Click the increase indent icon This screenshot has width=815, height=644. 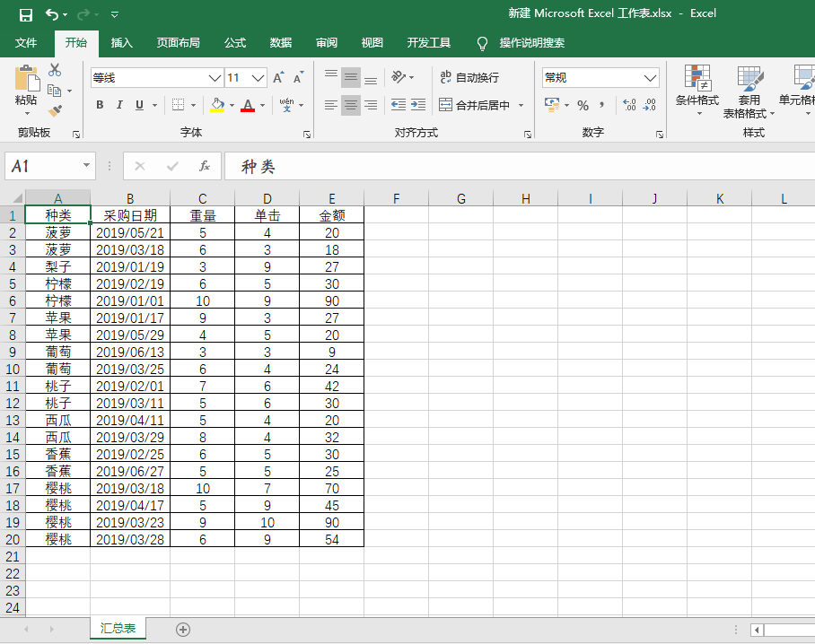click(418, 105)
